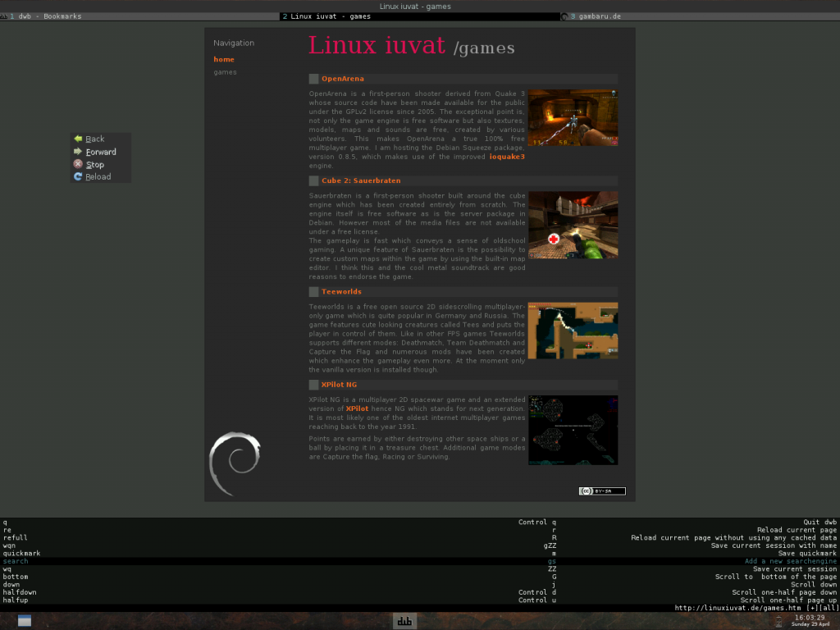The height and width of the screenshot is (630, 840).
Task: Open the ioquake3 link in OpenArena description
Action: click(507, 156)
